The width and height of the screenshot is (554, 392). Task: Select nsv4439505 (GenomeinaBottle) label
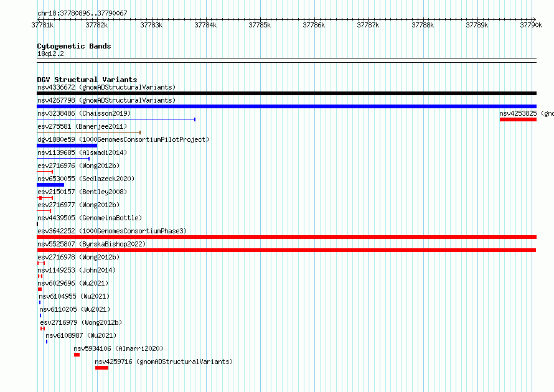[x=90, y=218]
